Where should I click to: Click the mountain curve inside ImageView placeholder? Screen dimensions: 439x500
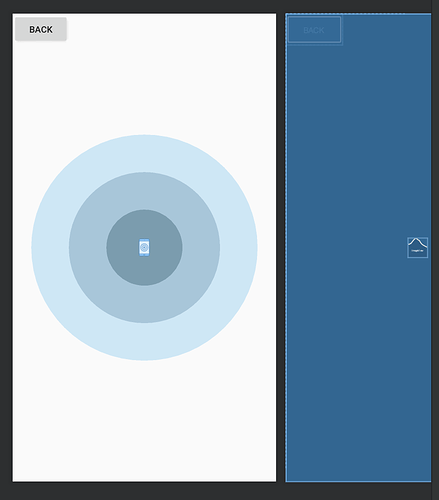coord(417,243)
